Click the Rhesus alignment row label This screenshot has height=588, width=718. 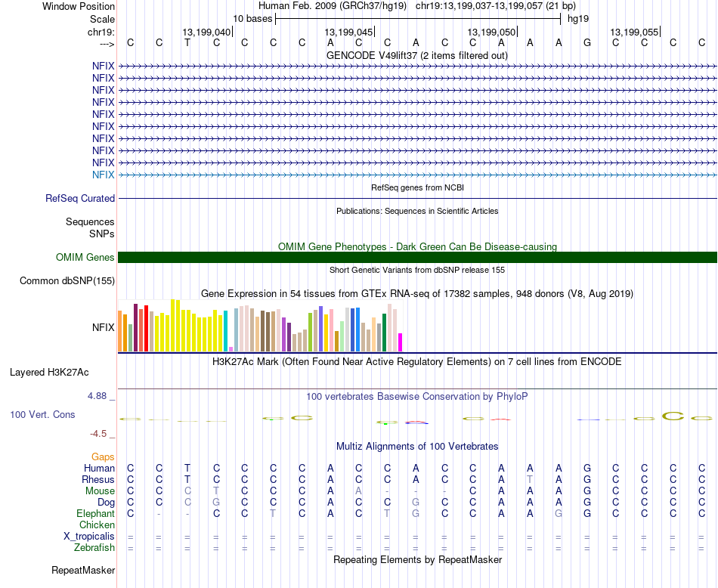(x=98, y=479)
